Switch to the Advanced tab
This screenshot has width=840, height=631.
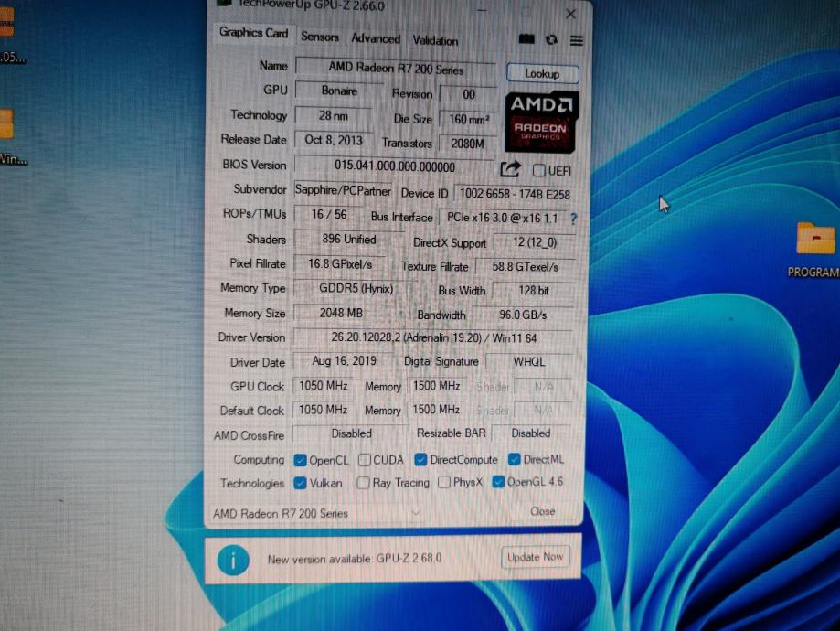(376, 38)
